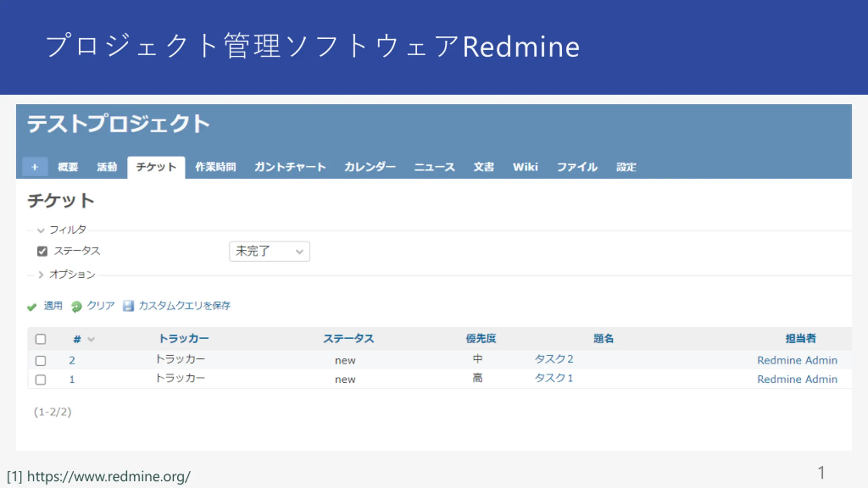This screenshot has height=488, width=868.
Task: Click the 適用 link
Action: click(53, 306)
